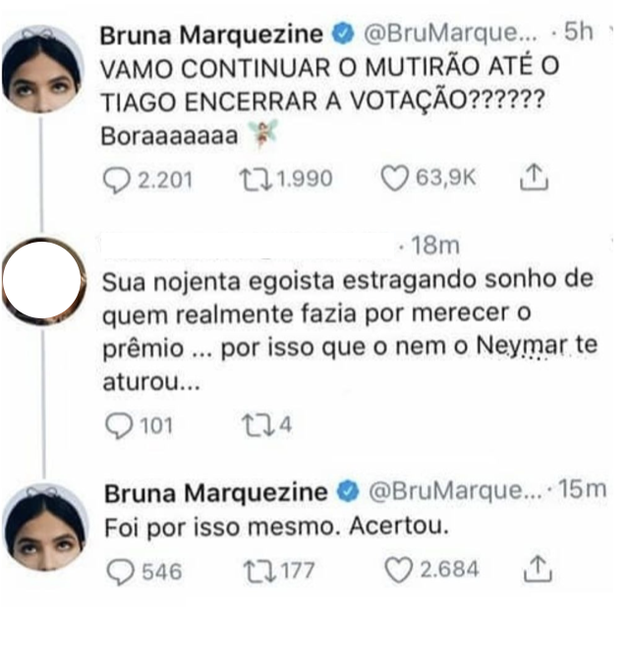Share the Foi por isso mesmo tweet
Viewport: 629px width, 672px height.
click(x=538, y=569)
